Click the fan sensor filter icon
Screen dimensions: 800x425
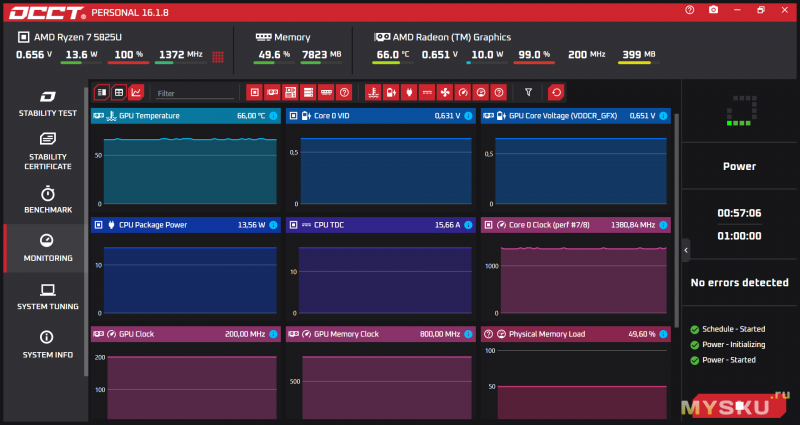pyautogui.click(x=444, y=92)
